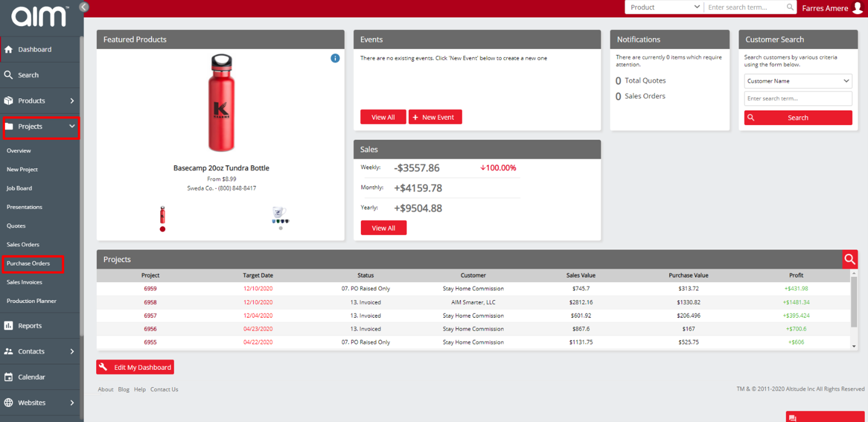868x422 pixels.
Task: Open Quotes in the Projects submenu
Action: (x=16, y=225)
